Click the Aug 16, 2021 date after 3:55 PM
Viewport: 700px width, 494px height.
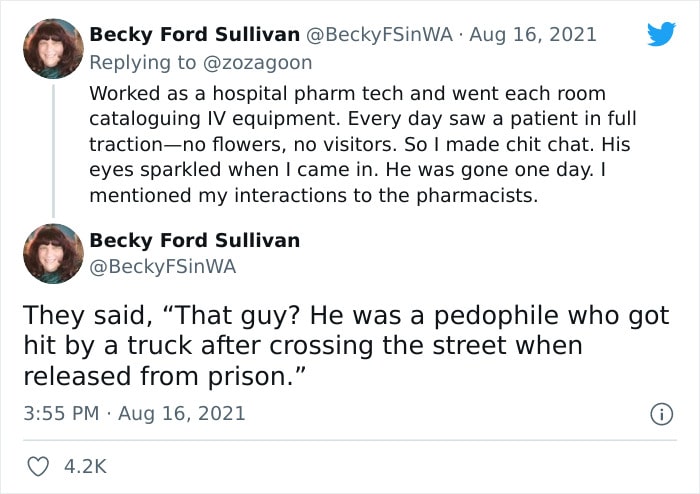[182, 413]
